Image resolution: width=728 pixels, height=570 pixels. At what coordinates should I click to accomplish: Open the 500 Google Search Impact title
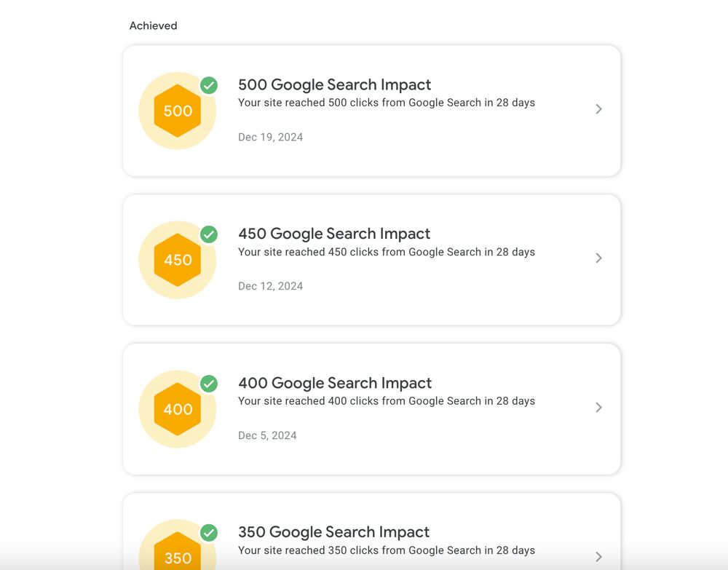click(334, 84)
